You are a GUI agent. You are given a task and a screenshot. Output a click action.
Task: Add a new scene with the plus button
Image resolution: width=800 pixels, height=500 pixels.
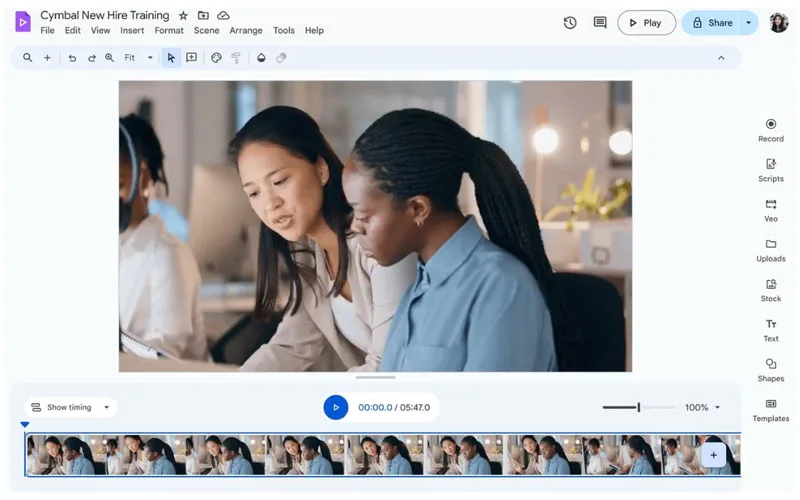713,455
